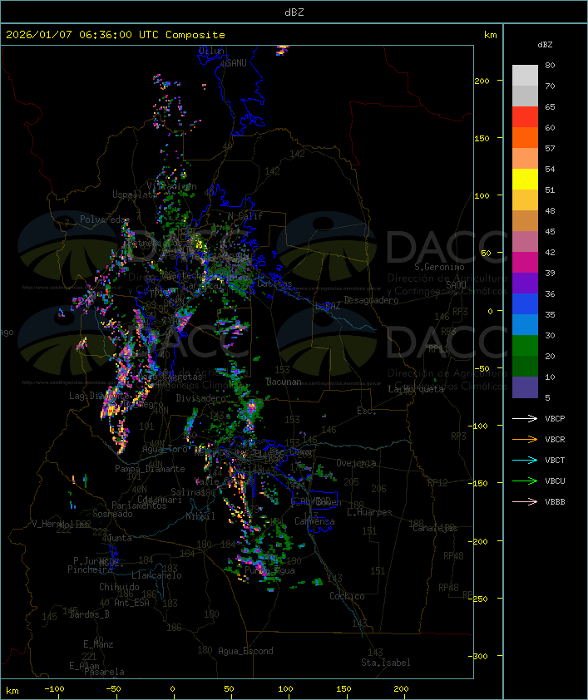Viewport: 588px width, 700px height.
Task: Click the dBZ title at top
Action: (294, 12)
